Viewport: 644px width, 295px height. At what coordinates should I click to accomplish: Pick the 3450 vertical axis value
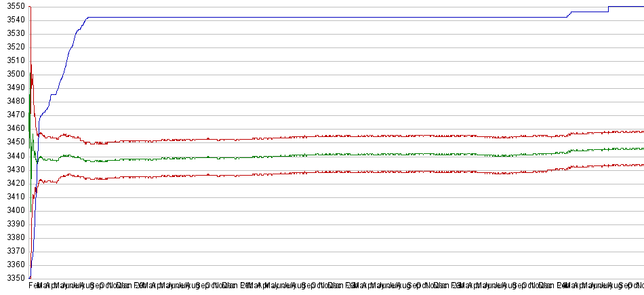click(15, 142)
